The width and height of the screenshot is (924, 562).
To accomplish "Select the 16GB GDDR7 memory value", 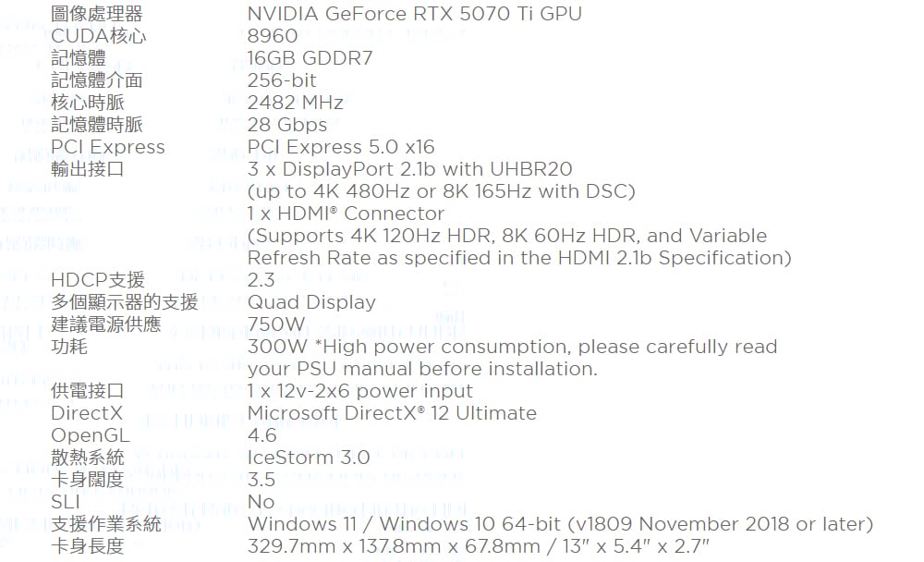I will 310,58.
